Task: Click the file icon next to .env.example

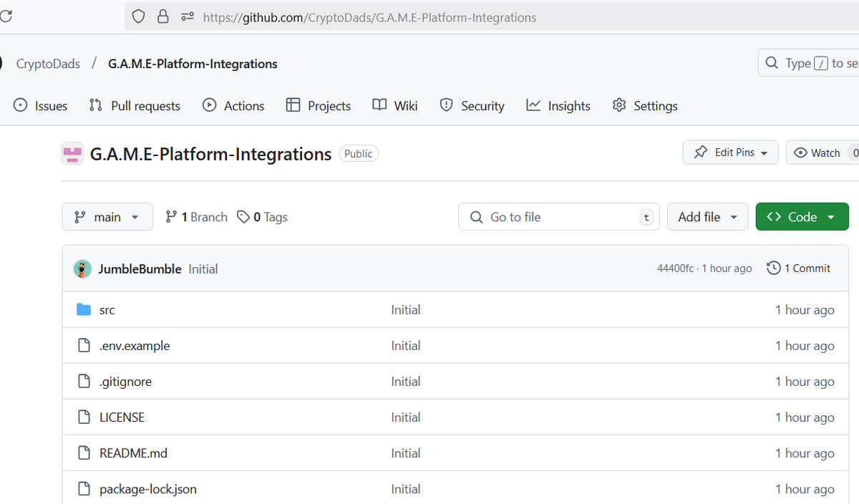Action: coord(84,346)
